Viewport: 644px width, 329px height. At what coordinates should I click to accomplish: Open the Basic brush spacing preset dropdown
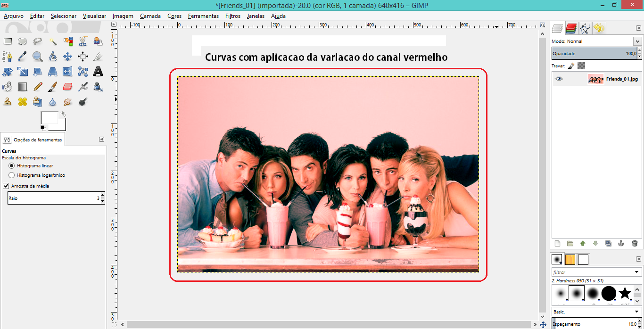click(x=637, y=312)
